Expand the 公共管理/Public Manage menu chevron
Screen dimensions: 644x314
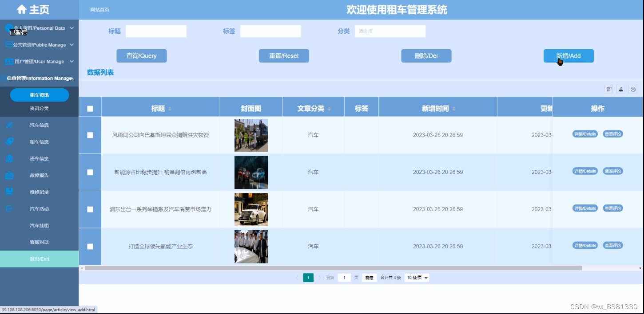[72, 45]
